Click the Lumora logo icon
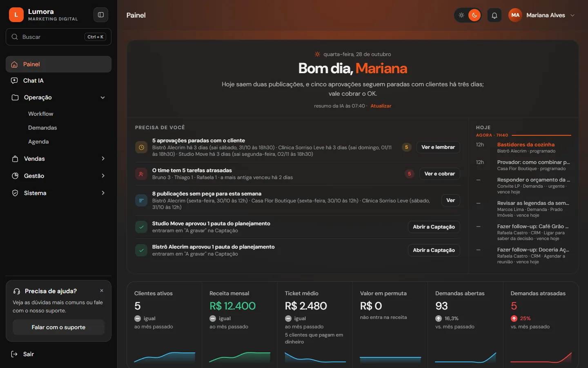 click(16, 15)
